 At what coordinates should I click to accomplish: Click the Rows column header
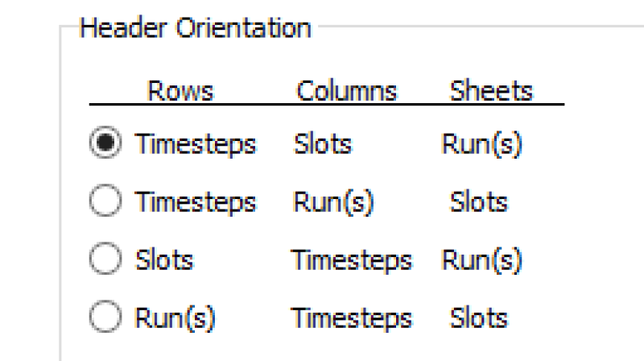click(180, 90)
